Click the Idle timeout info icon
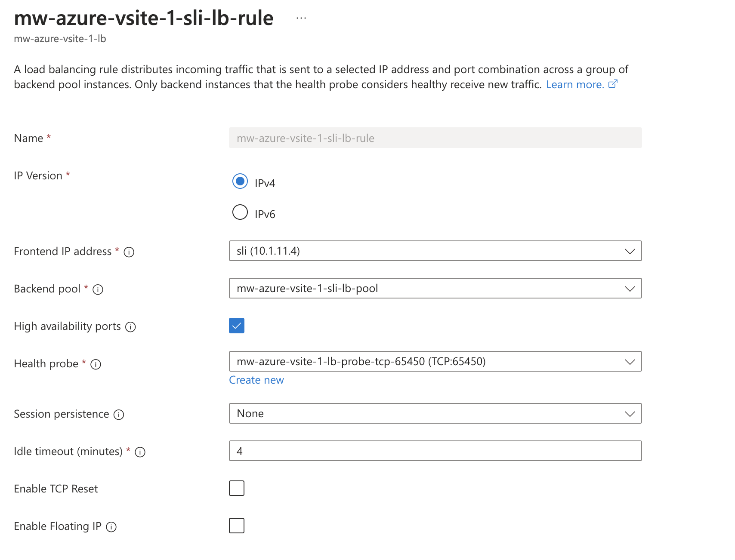 [140, 452]
